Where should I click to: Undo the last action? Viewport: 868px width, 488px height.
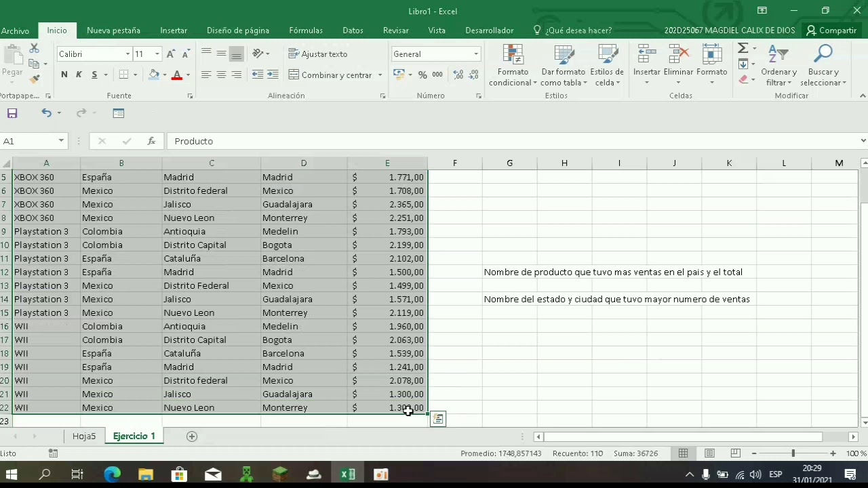click(46, 113)
